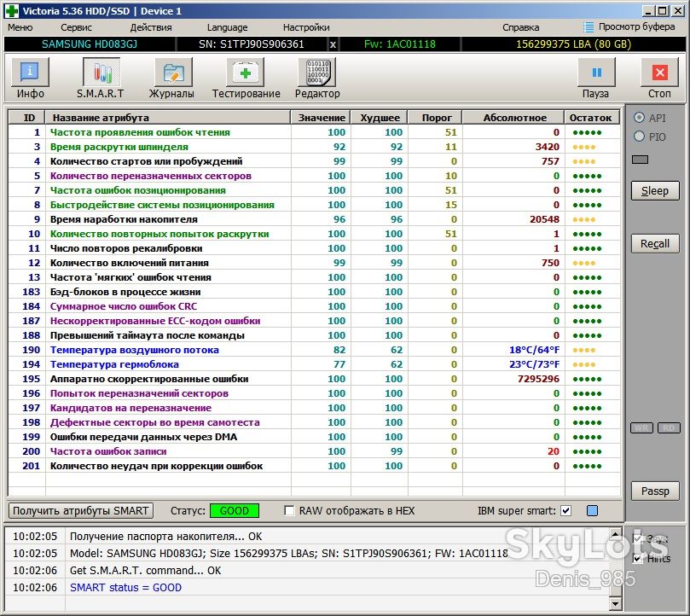Open the Инфо drive information panel
Image resolution: width=690 pixels, height=616 pixels.
tap(30, 73)
